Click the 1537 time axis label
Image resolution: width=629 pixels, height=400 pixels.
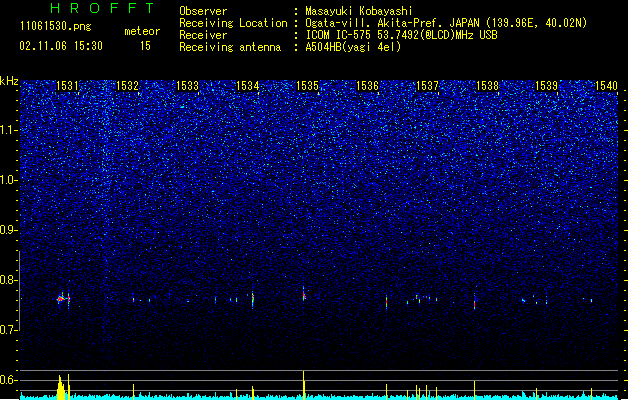point(428,85)
